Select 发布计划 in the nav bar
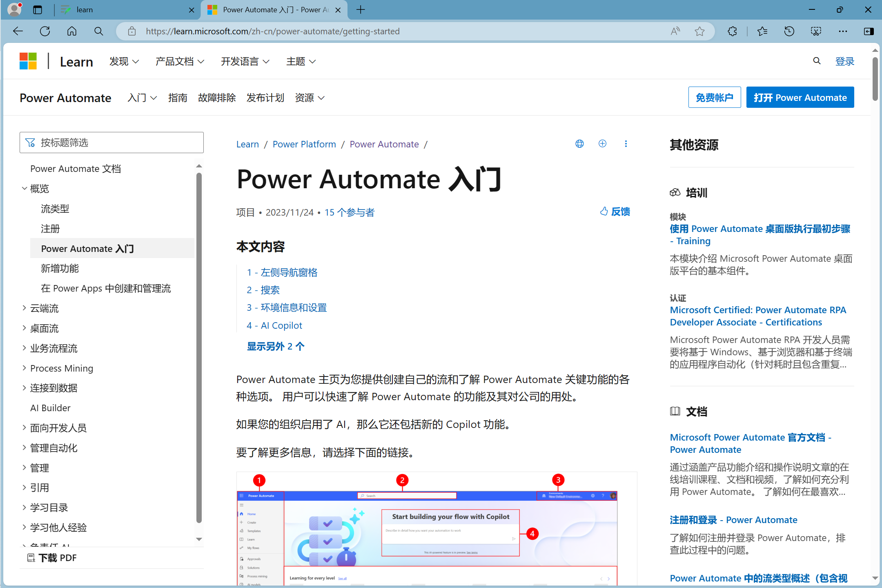The width and height of the screenshot is (882, 588). 265,98
